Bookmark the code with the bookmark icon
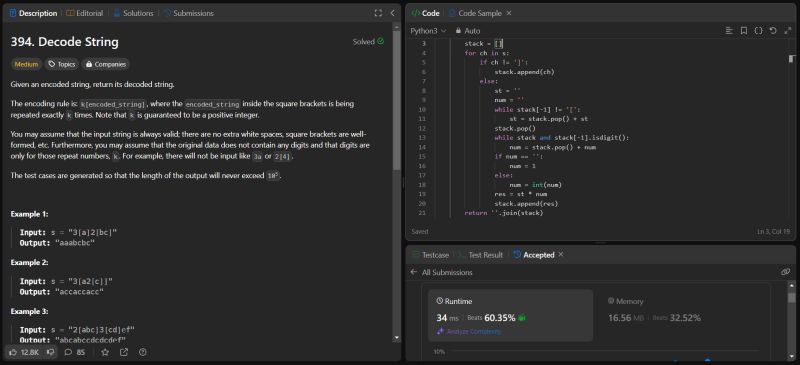The image size is (800, 365). (744, 31)
